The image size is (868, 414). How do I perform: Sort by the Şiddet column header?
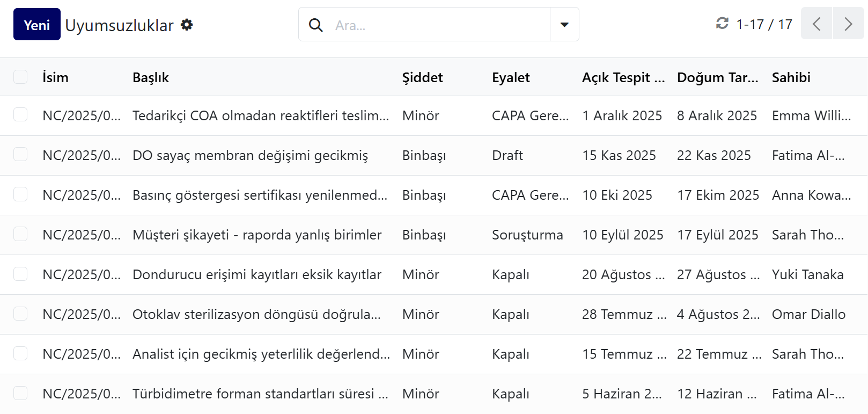click(422, 77)
